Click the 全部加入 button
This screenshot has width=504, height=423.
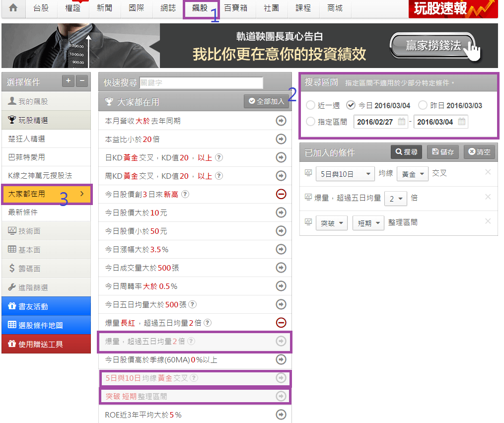267,101
